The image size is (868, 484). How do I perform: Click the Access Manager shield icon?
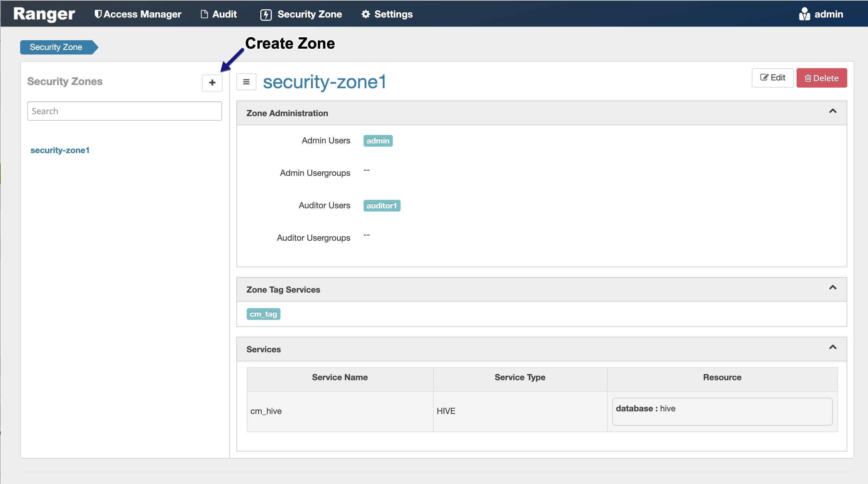coord(98,14)
